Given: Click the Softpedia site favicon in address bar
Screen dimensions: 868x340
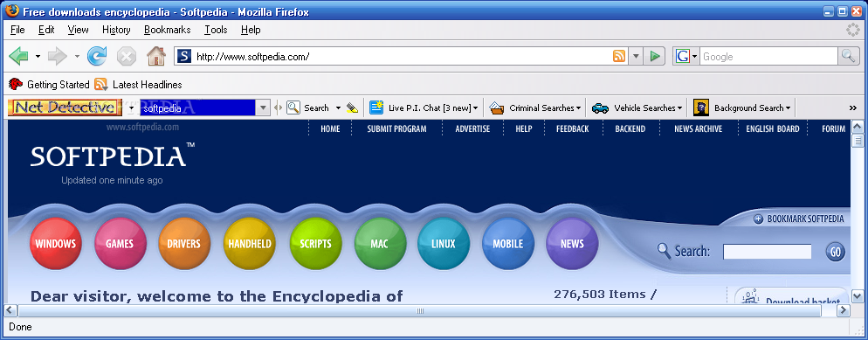Looking at the screenshot, I should coord(184,56).
